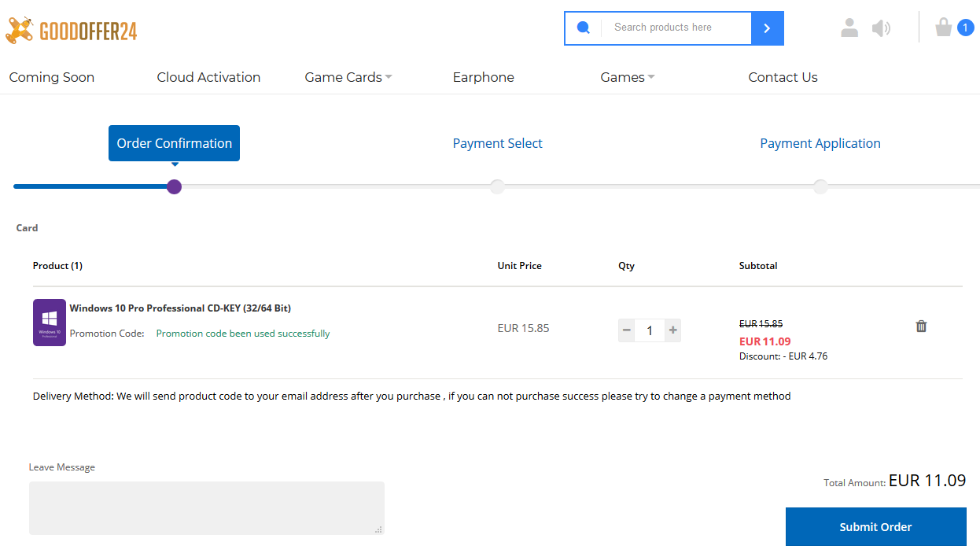Click the 'Discount: - EUR 4.76' text
980x557 pixels.
click(783, 356)
